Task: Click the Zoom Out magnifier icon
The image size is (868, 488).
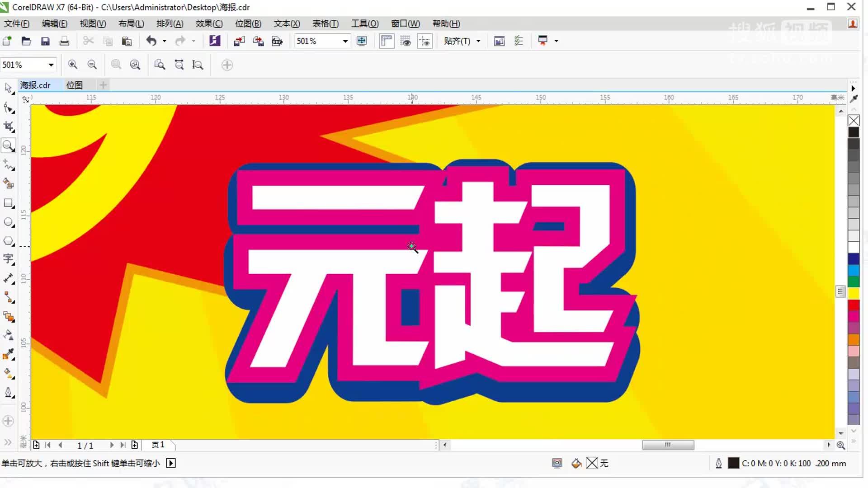Action: 92,65
